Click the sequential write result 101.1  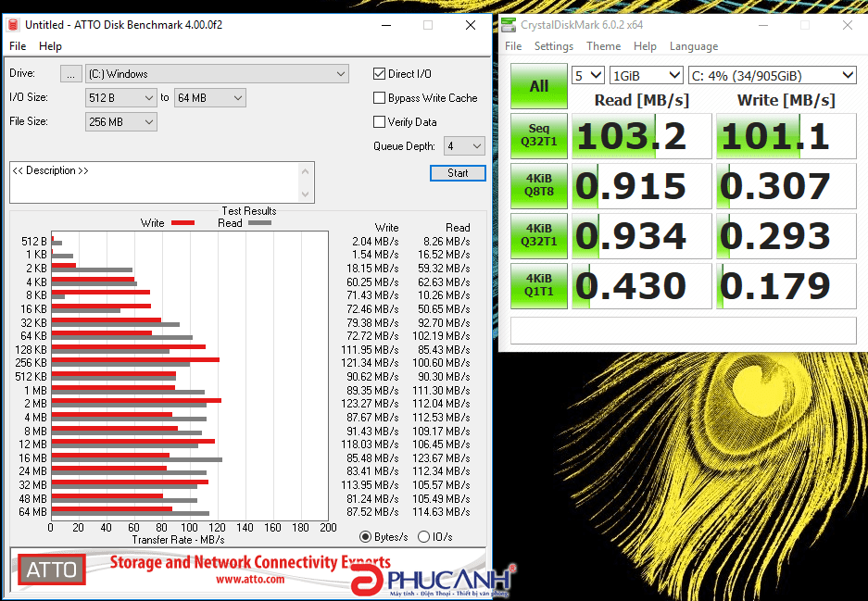pos(786,136)
